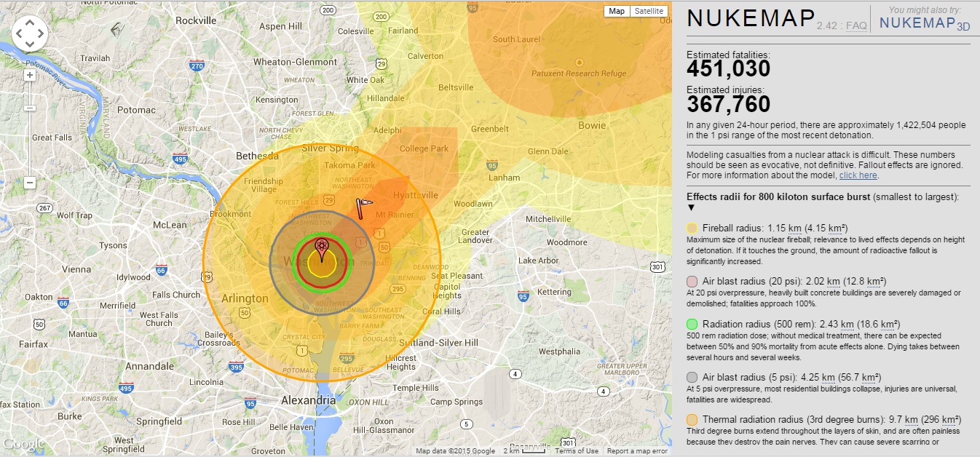This screenshot has height=457, width=980.
Task: Click the 20 psi air blast pink swatch
Action: [692, 282]
